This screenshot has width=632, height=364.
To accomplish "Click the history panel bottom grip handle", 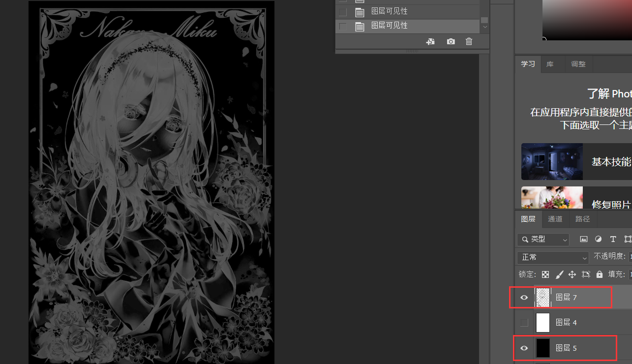I will point(412,51).
